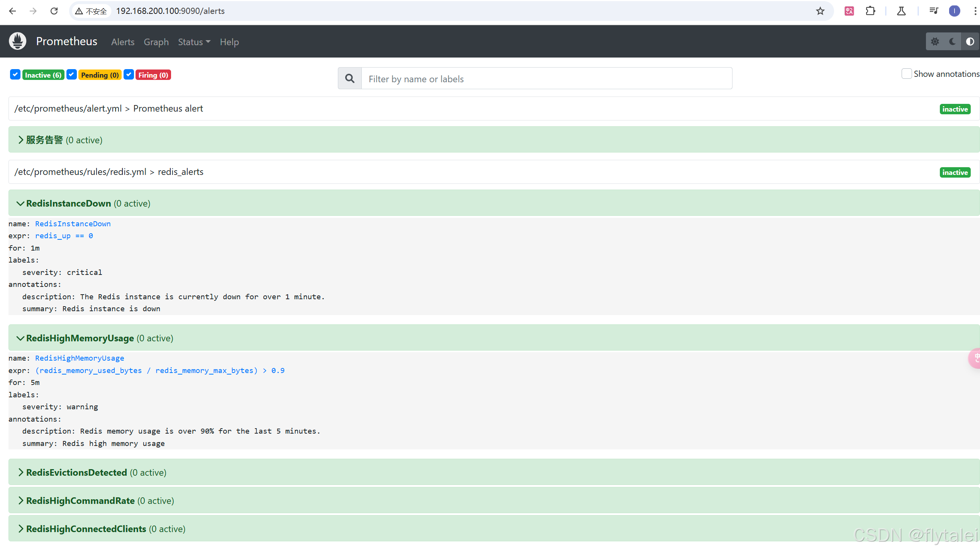Click the search magnifier icon

(x=350, y=79)
